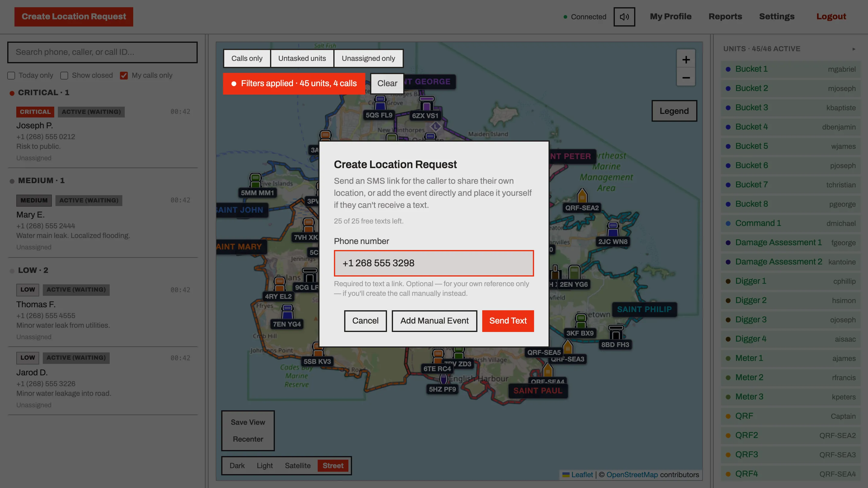The height and width of the screenshot is (488, 868).
Task: Open the Settings page
Action: point(776,17)
